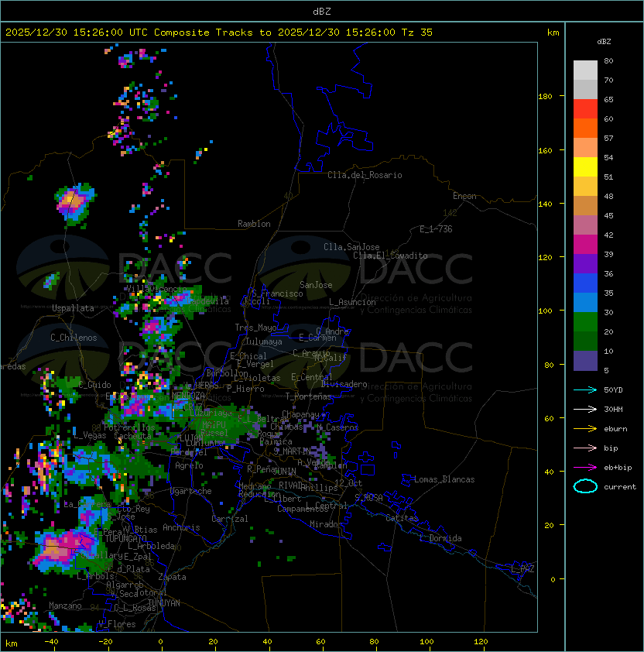This screenshot has width=644, height=652.
Task: Click the 'Uspallata' map label
Action: (x=73, y=308)
